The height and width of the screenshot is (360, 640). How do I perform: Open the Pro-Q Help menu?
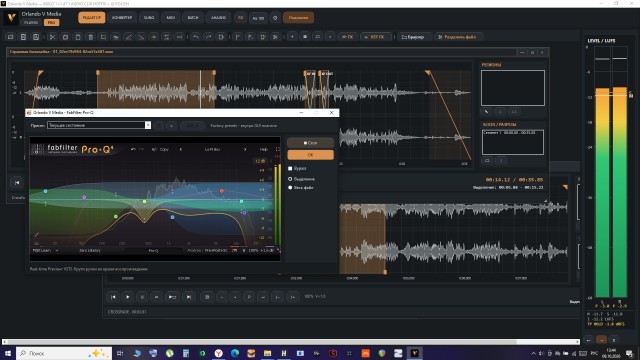pyautogui.click(x=264, y=149)
